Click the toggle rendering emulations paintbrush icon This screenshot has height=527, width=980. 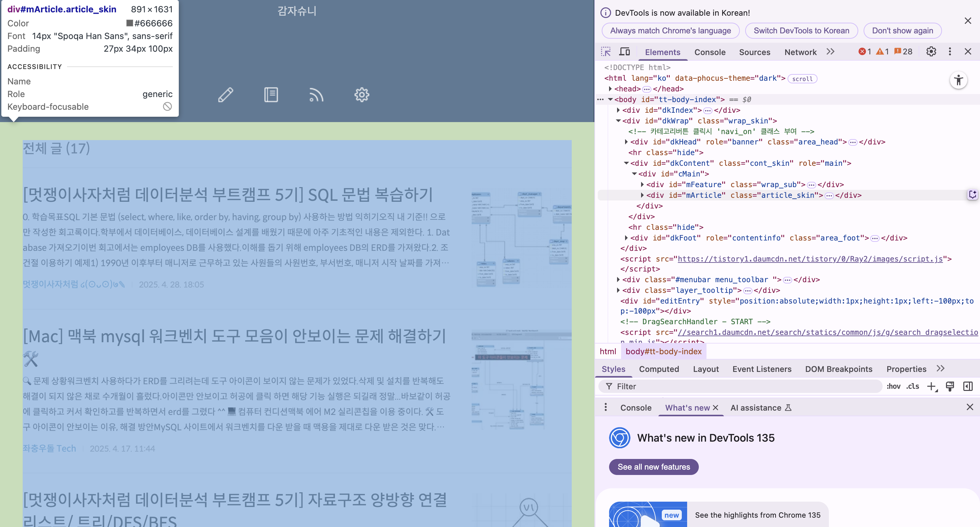950,387
